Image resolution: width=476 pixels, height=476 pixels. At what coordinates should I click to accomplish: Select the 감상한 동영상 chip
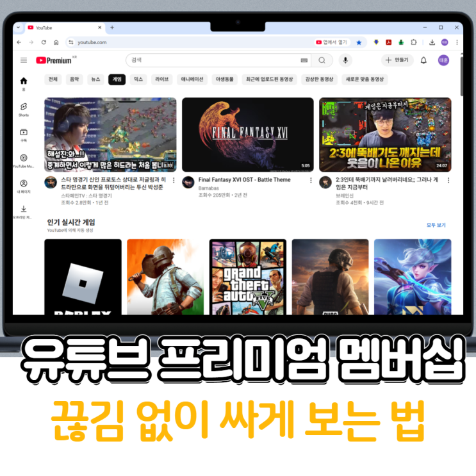coord(319,79)
